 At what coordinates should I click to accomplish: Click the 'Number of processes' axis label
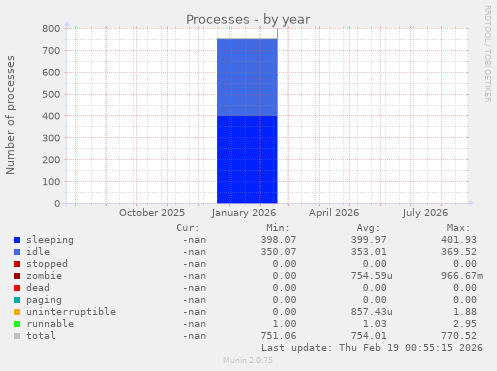[10, 115]
